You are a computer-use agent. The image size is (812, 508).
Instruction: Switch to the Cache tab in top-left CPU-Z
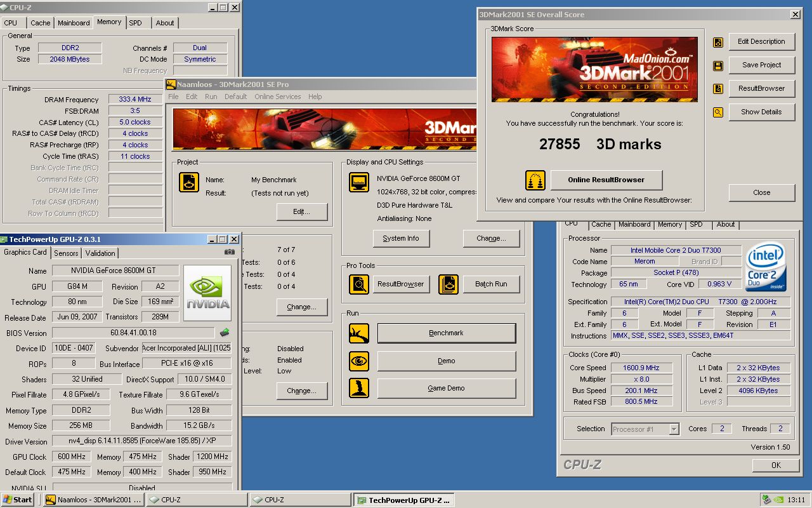[41, 23]
